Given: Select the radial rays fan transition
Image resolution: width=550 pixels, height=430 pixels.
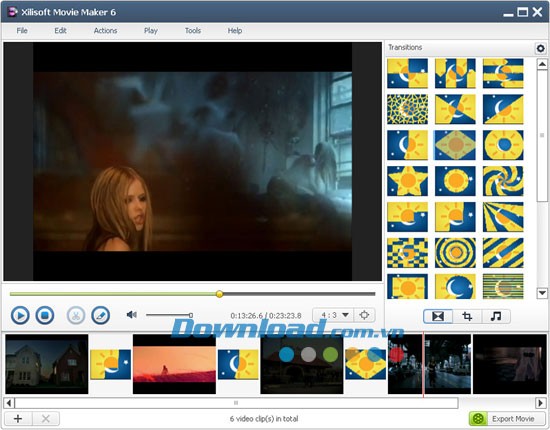Looking at the screenshot, I should coord(503,217).
